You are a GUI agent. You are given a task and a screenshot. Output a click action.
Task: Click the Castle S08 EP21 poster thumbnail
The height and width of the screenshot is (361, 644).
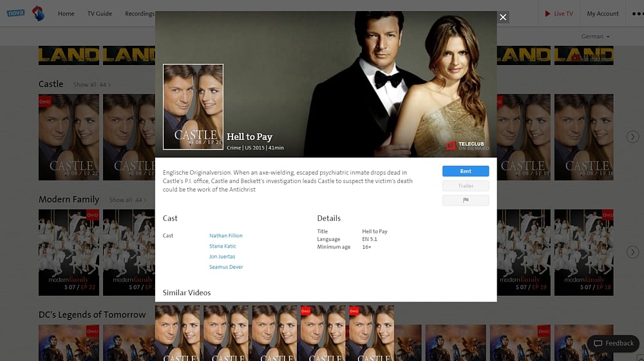(x=193, y=107)
